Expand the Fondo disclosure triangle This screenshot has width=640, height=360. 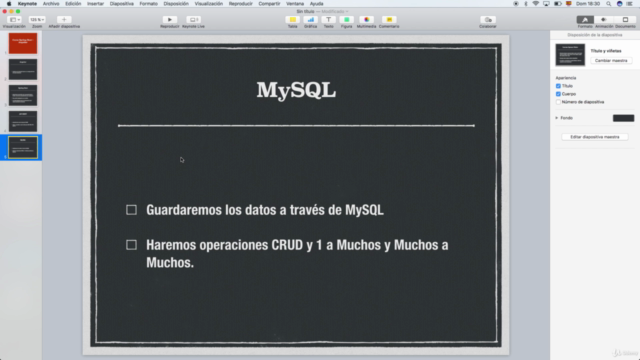(556, 118)
